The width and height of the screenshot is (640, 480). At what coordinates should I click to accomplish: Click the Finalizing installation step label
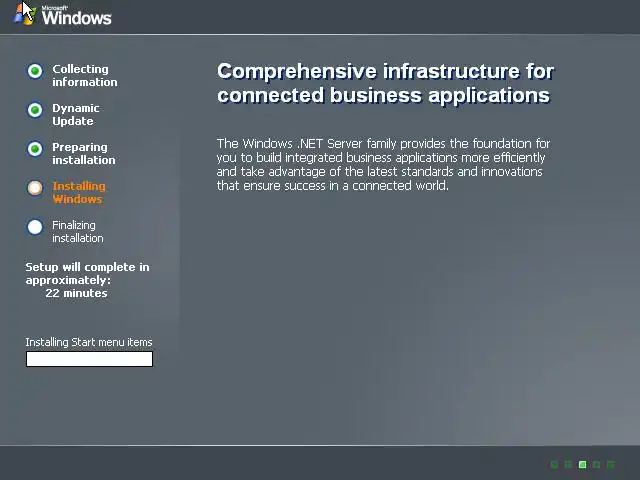pyautogui.click(x=78, y=231)
